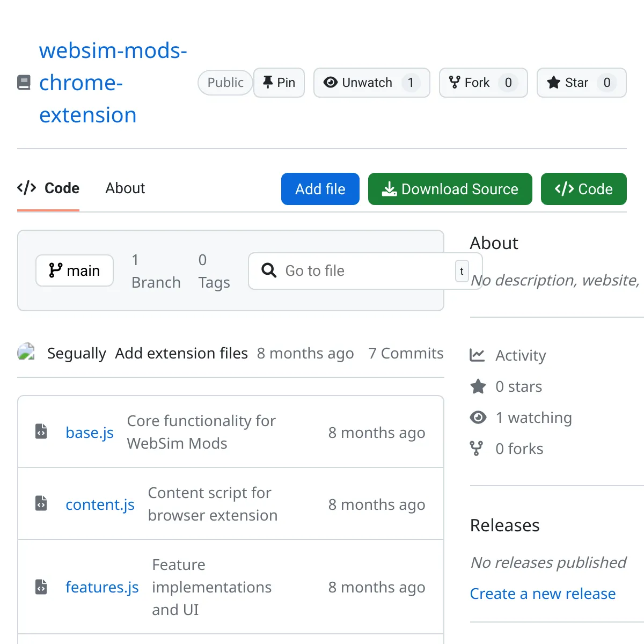Click the No description, website text
The height and width of the screenshot is (644, 644).
click(555, 280)
